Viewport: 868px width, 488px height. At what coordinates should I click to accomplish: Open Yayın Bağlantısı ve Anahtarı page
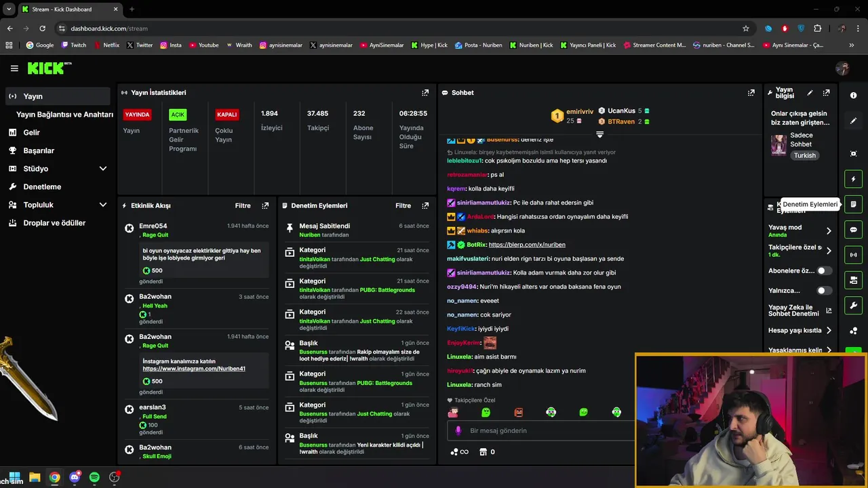[64, 115]
